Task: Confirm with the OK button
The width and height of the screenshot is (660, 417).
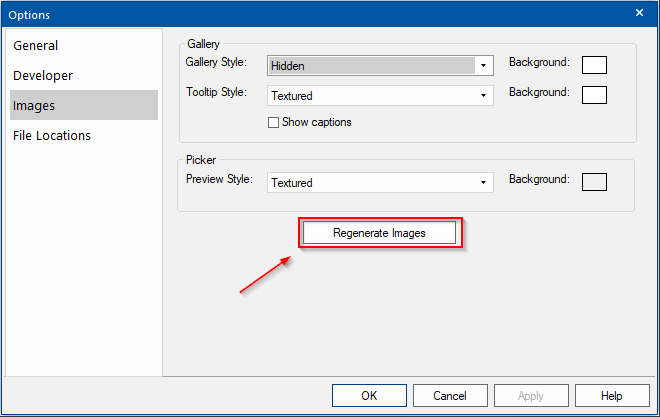Action: point(369,396)
